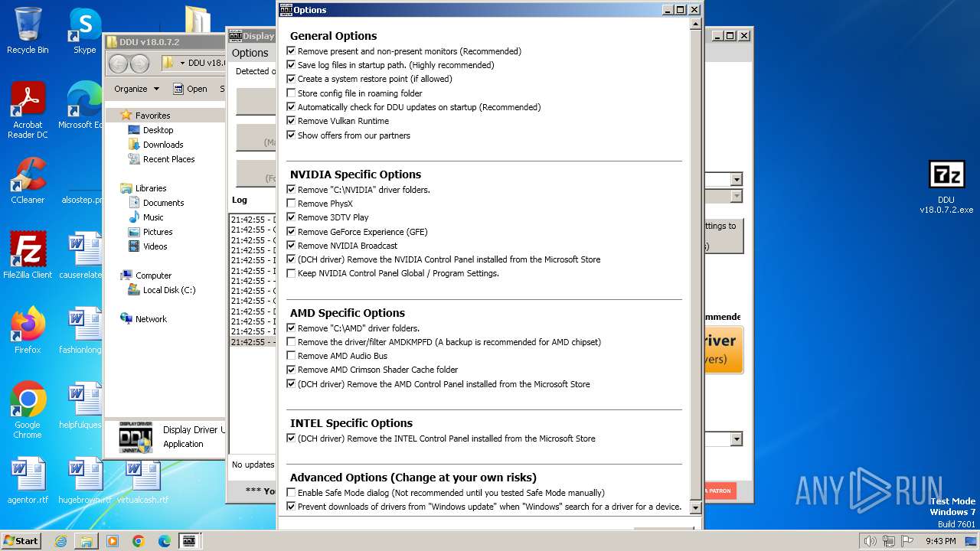
Task: Launch Firefox from the desktop
Action: (x=28, y=331)
